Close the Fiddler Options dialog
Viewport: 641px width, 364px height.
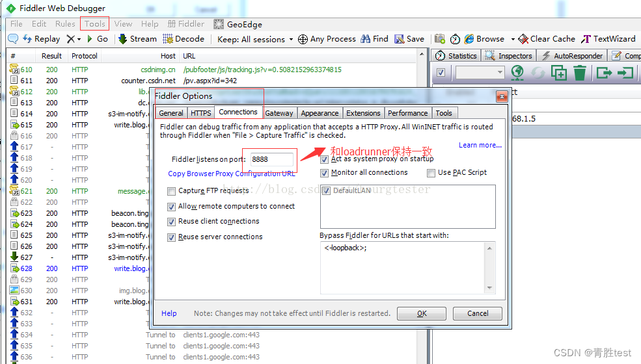[502, 96]
